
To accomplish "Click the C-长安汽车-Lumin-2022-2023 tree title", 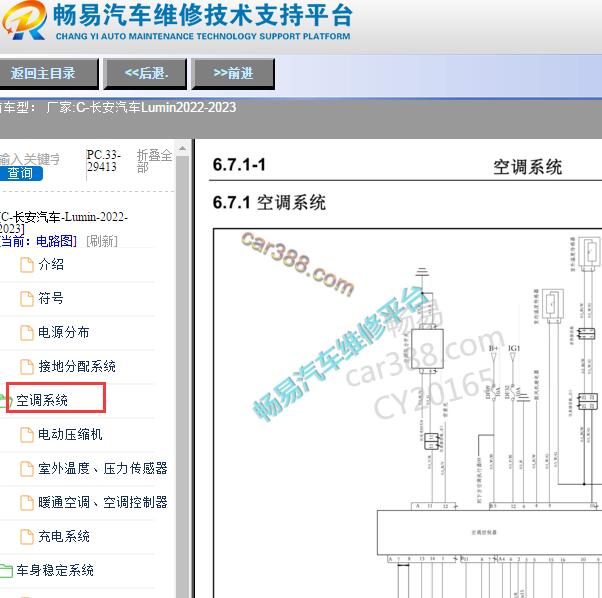I will (x=63, y=223).
